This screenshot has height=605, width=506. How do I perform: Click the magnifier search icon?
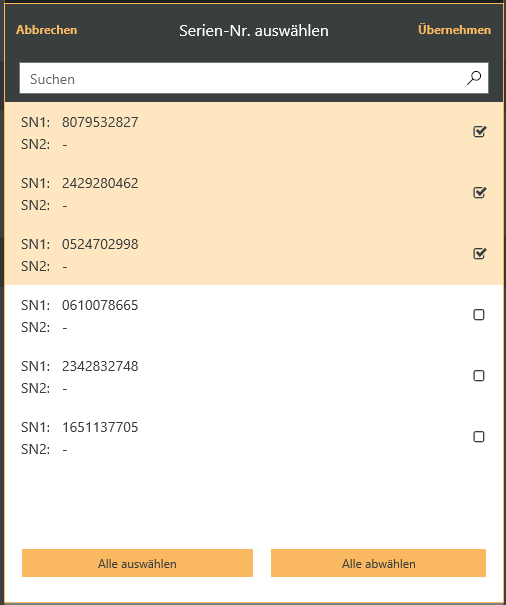474,78
